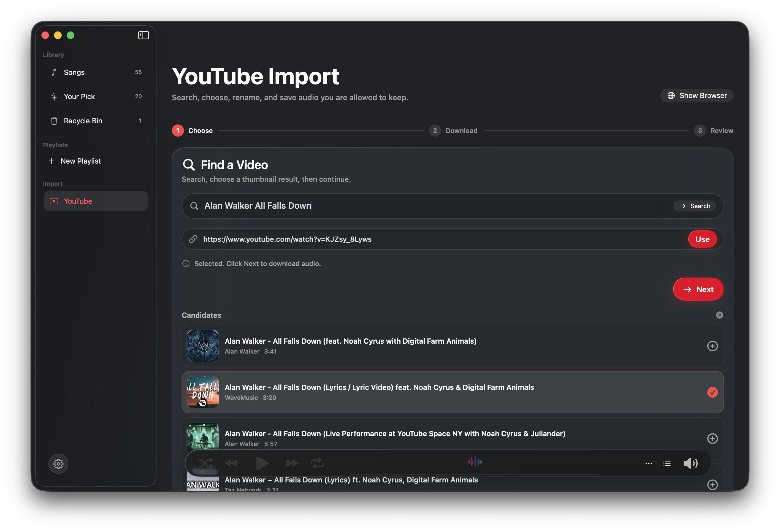Open the Live Performance thumbnail

[x=203, y=436]
